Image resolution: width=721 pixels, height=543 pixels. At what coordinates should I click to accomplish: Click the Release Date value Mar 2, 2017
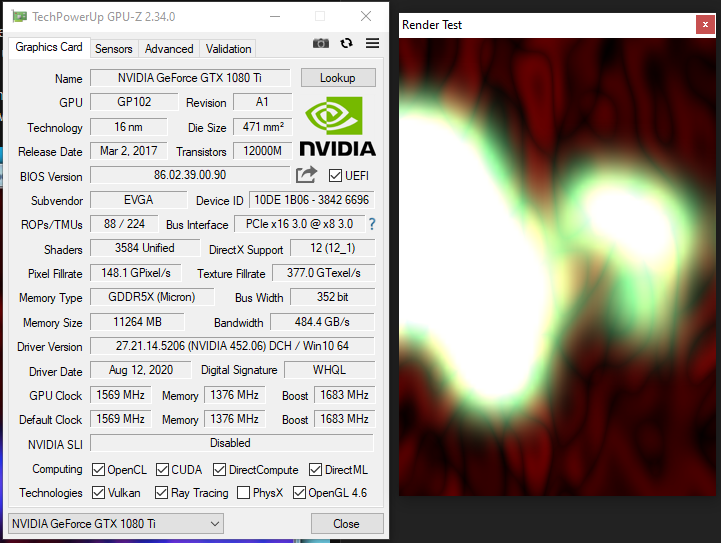(128, 151)
